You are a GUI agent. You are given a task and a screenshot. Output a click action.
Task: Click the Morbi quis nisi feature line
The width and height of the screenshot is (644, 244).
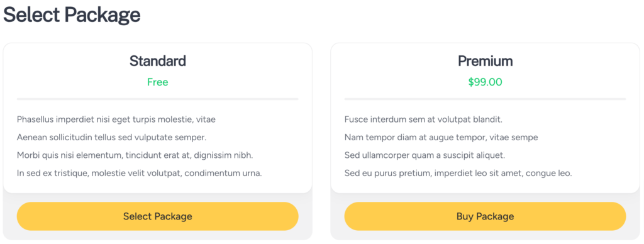pyautogui.click(x=135, y=155)
